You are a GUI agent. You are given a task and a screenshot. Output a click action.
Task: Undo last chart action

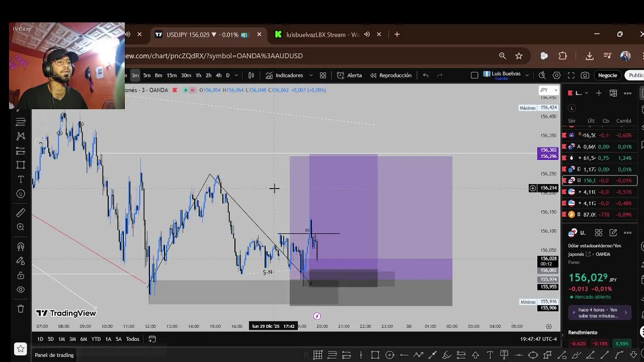[x=426, y=75]
